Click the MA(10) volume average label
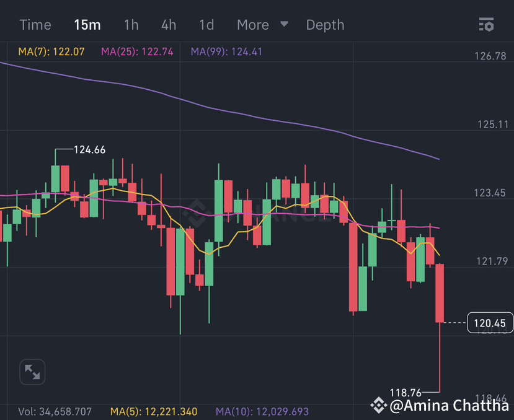Viewport: 514px width, 420px height. 261,411
